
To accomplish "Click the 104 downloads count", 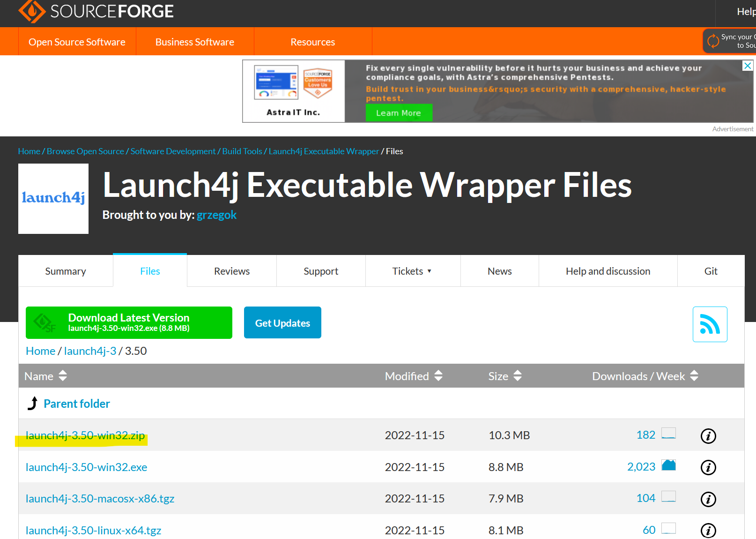I will [646, 498].
